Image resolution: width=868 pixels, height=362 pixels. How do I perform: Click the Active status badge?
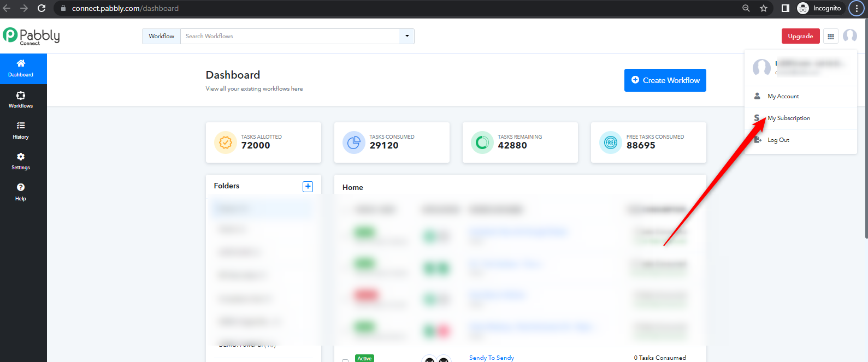(x=364, y=358)
